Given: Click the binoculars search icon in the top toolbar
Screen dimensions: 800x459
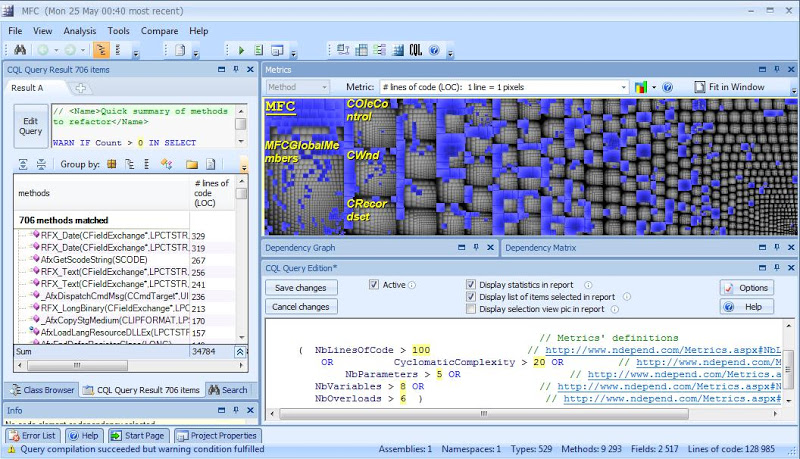Looking at the screenshot, I should coord(20,50).
